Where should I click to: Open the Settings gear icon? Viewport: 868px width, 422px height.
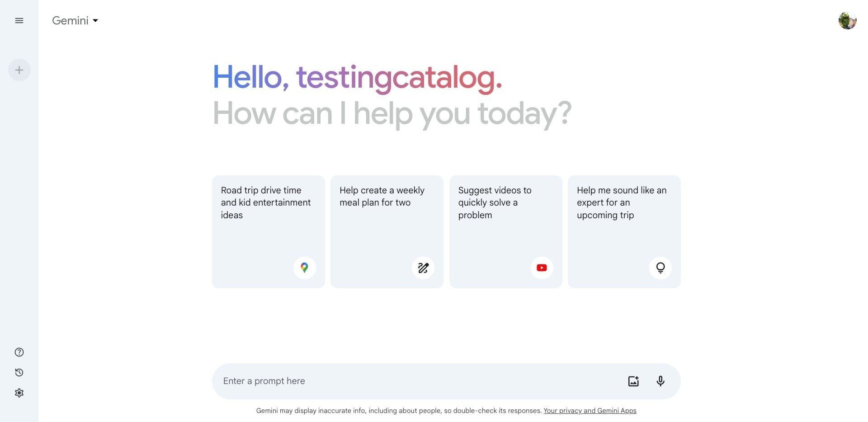[x=19, y=393]
